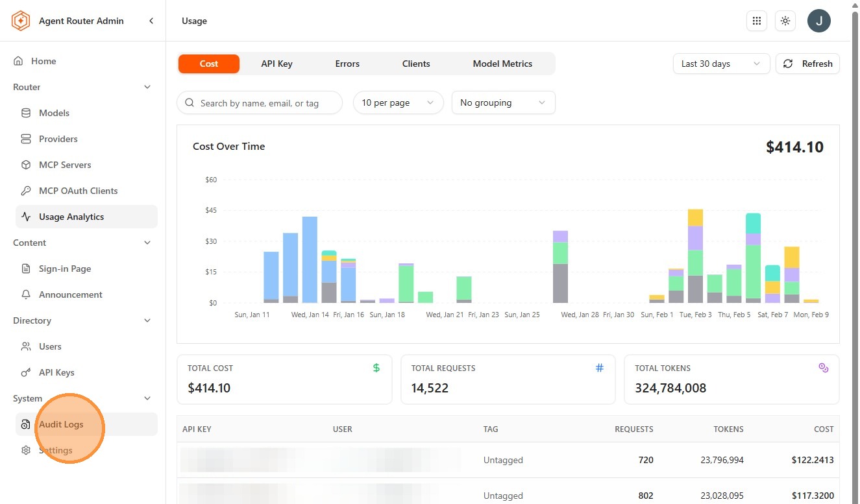Screen dimensions: 860x504
Task: Switch to the Errors tab
Action: 347,64
